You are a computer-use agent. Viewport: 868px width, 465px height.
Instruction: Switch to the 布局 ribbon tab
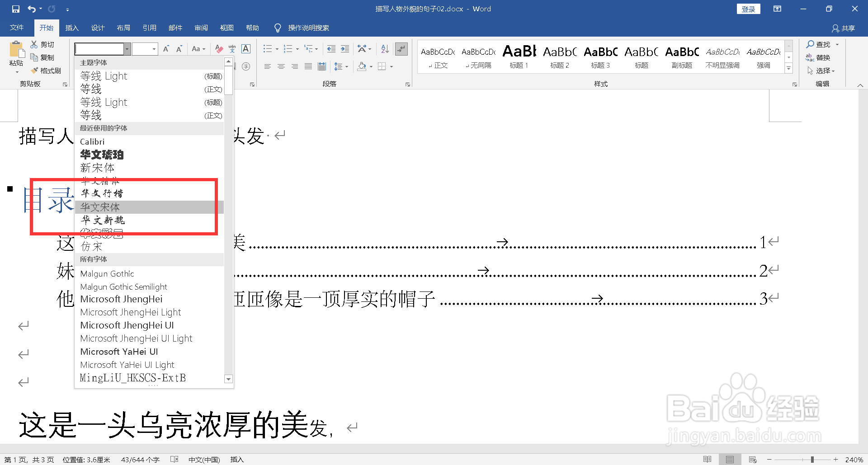coord(123,28)
